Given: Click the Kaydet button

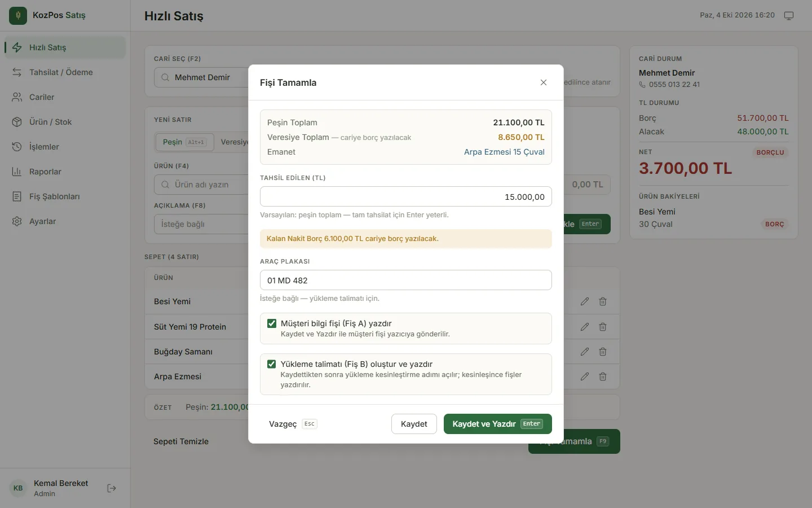Looking at the screenshot, I should [x=414, y=424].
